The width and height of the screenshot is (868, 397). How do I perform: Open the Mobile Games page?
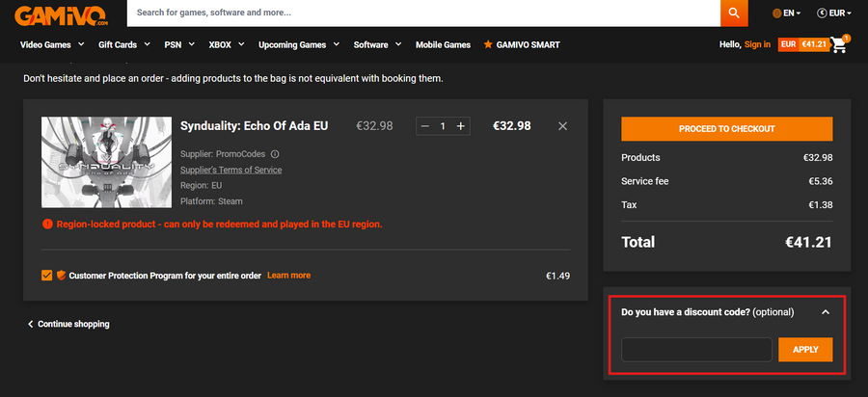click(443, 44)
